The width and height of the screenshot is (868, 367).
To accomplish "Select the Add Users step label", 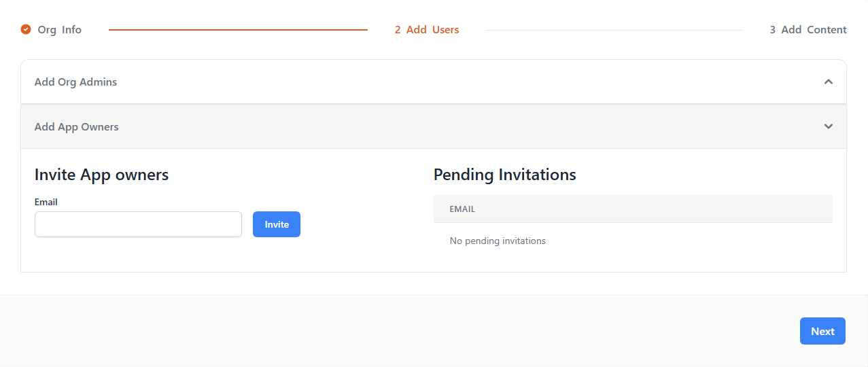I will (432, 30).
